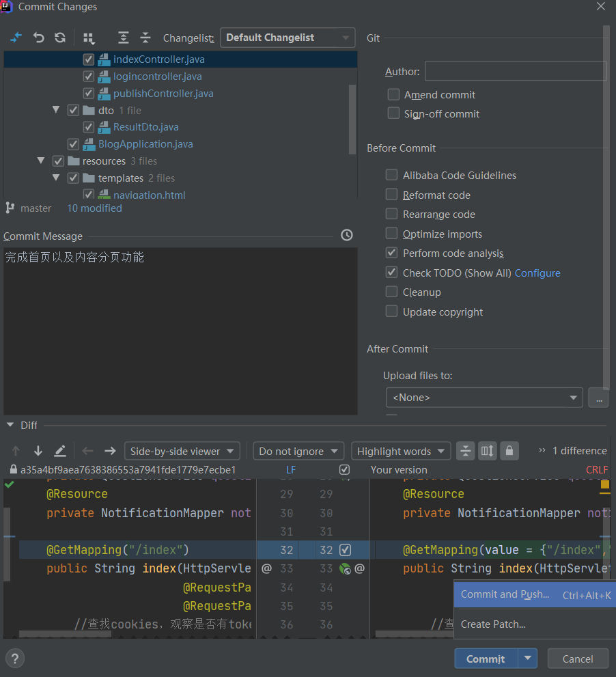Click Show Diff icon in changes toolbar
616x677 pixels.
pos(16,38)
